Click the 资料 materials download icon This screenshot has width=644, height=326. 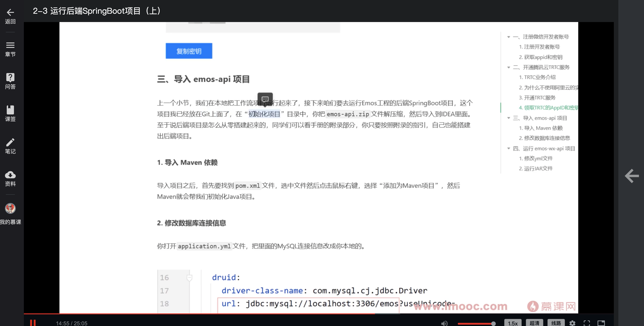(x=10, y=175)
